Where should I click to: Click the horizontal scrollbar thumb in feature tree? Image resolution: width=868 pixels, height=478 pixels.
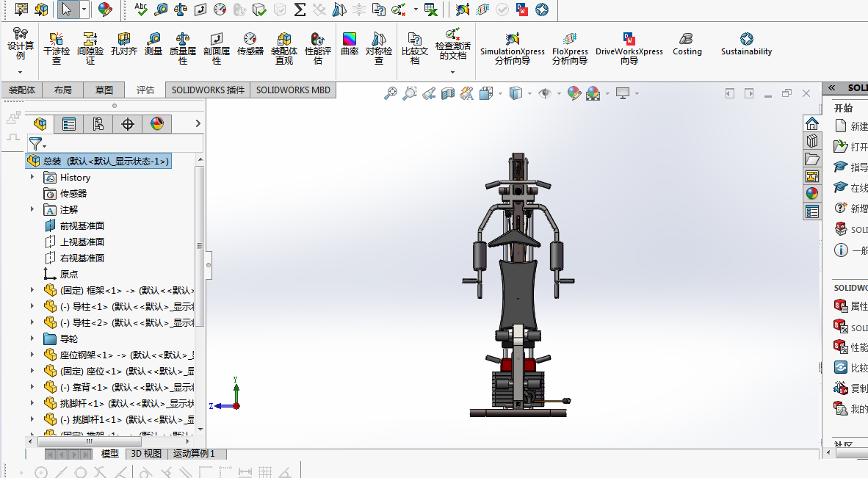pos(89,441)
